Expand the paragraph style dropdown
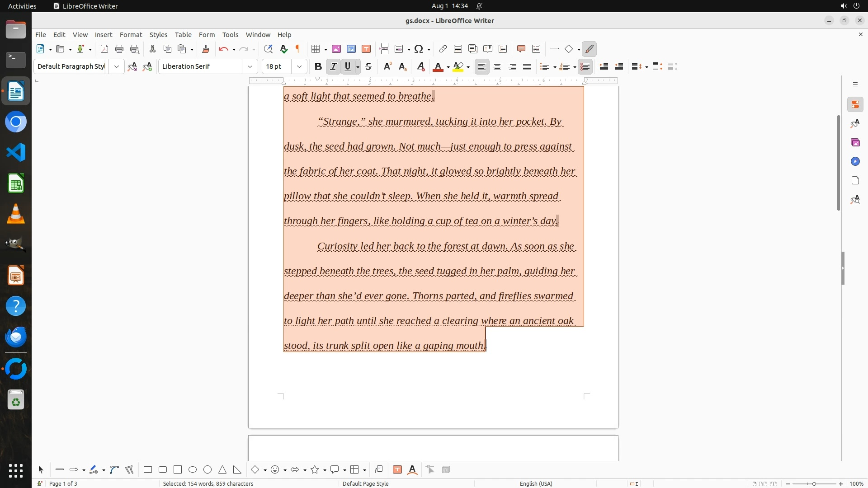Screen dimensions: 868x488 (117, 66)
